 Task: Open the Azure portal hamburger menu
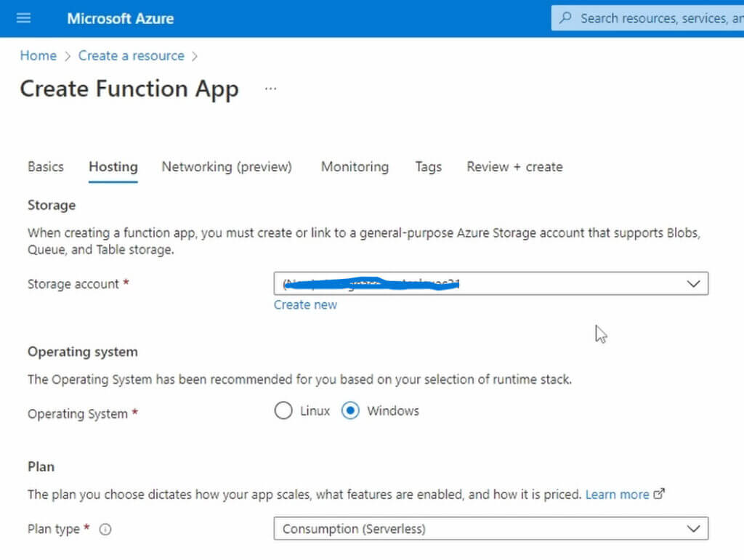click(x=25, y=18)
